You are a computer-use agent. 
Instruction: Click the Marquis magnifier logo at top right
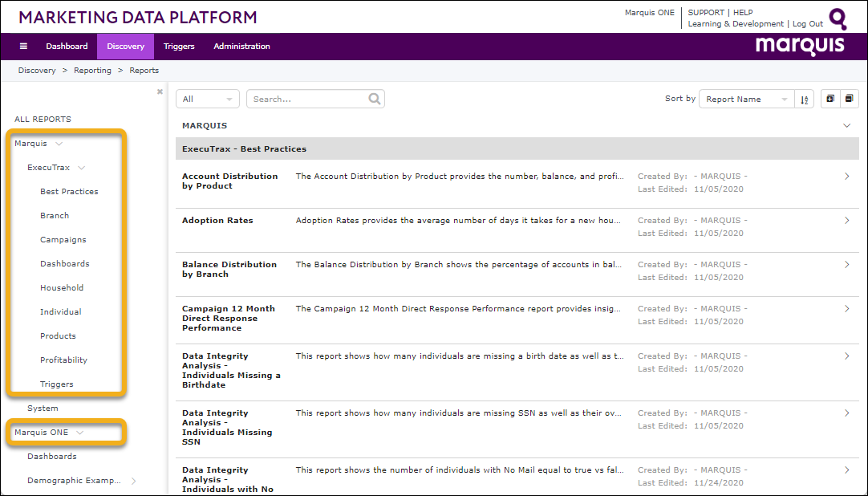[838, 18]
